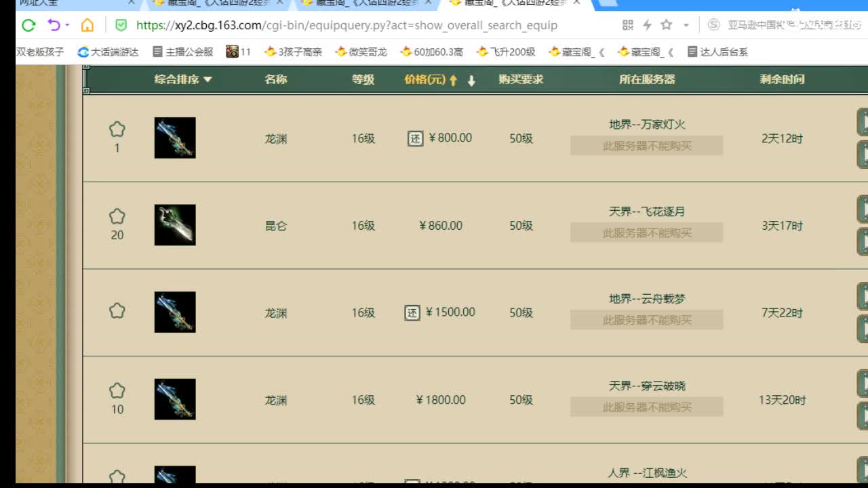Screen dimensions: 868x488
Task: Bookmark page with the star icon
Action: [x=667, y=25]
